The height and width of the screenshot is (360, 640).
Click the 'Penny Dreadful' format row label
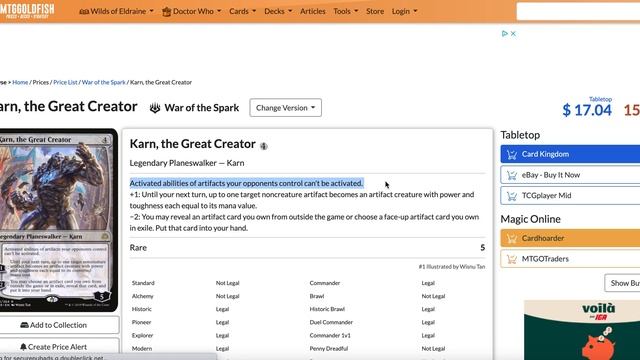[x=329, y=349]
